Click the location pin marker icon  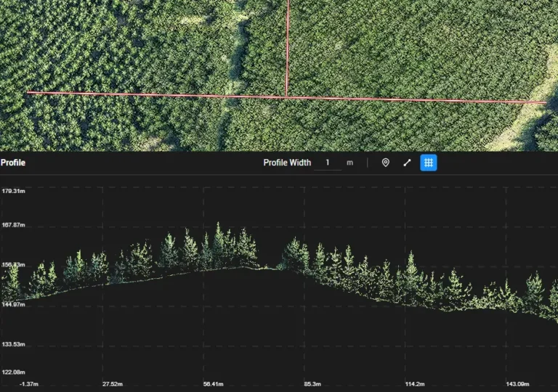[x=385, y=163]
